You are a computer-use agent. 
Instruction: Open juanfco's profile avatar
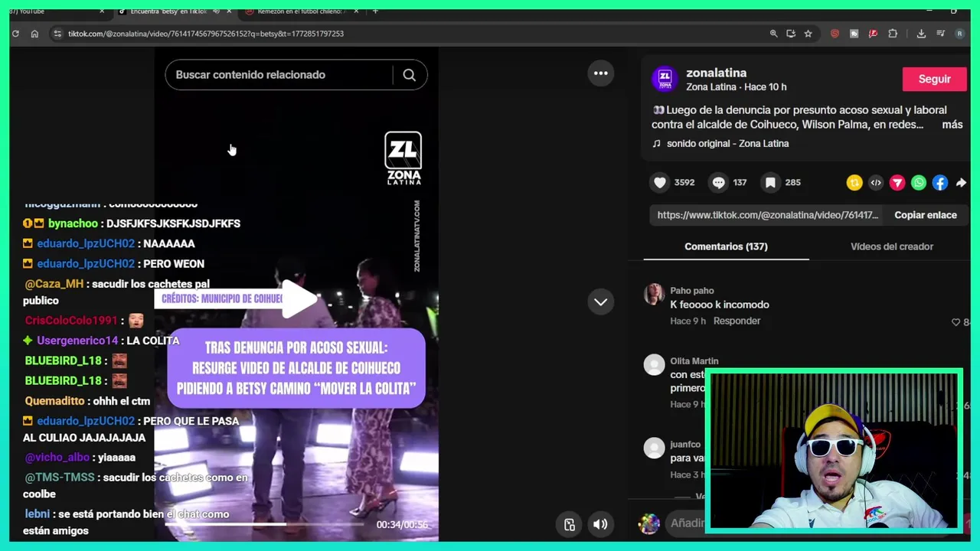coord(655,448)
